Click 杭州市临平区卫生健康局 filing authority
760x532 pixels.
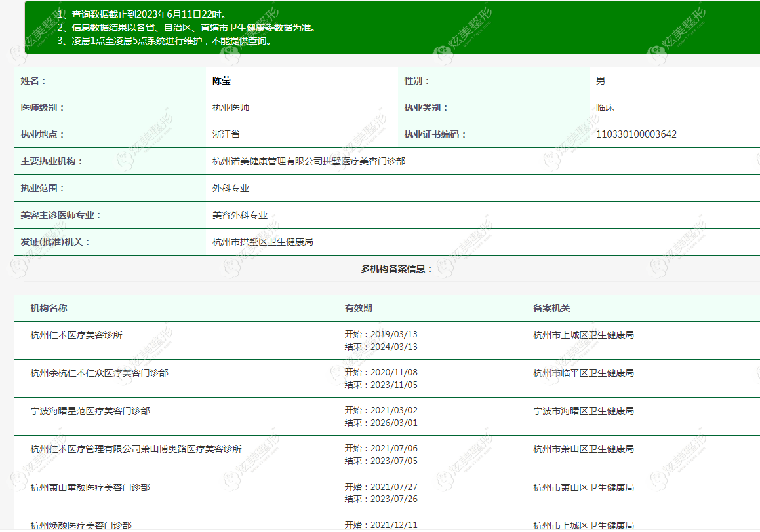click(x=584, y=373)
